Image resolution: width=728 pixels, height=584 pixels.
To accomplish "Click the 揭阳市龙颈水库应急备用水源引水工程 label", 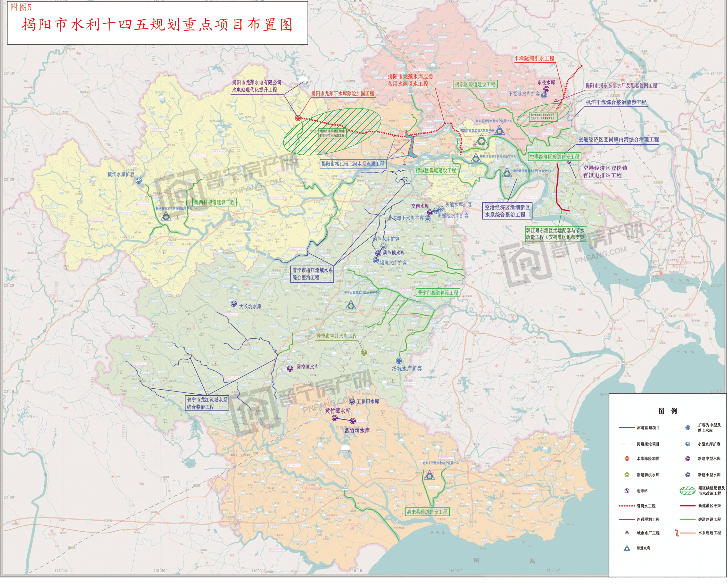I will click(410, 80).
